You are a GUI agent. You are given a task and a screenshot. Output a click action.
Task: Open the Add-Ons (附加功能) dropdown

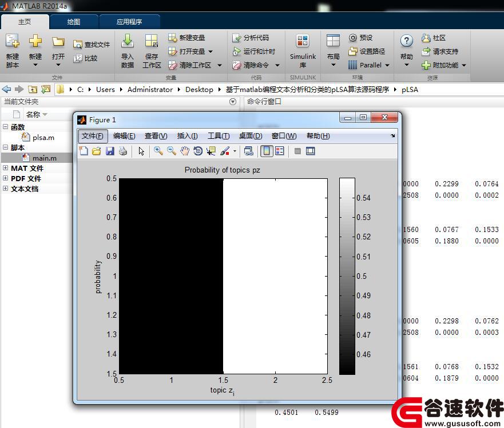464,65
